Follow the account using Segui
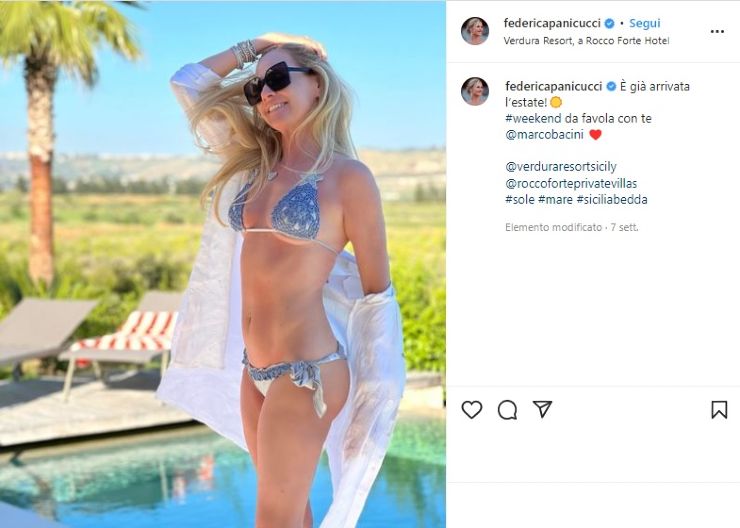Image resolution: width=740 pixels, height=528 pixels. (645, 23)
